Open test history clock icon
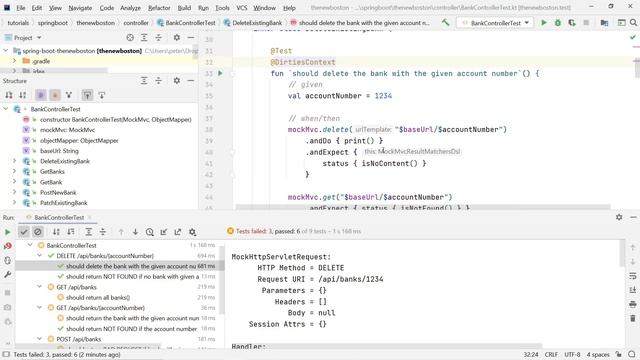Screen dimensions: 640x360 [149, 232]
